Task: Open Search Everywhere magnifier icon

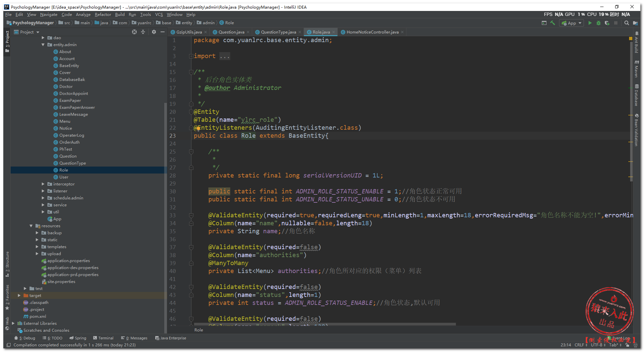Action: coord(626,23)
